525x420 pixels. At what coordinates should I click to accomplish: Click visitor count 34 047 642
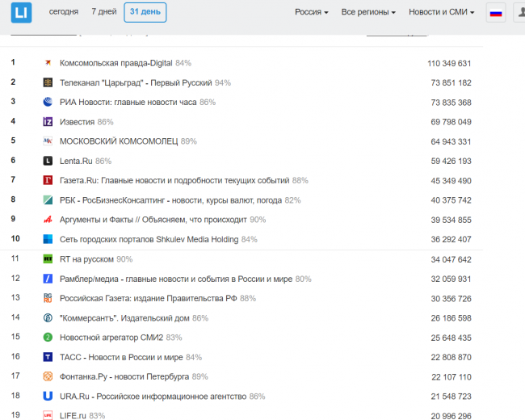point(451,259)
